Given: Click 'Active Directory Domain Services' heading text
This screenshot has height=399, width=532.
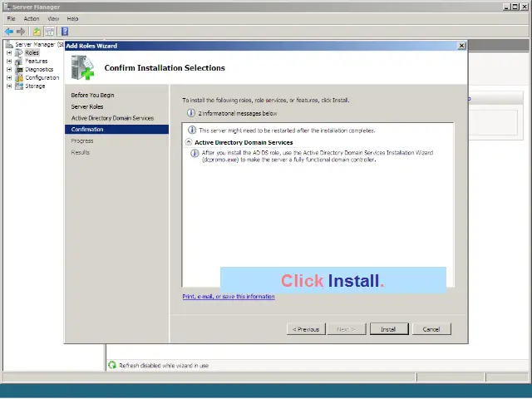Looking at the screenshot, I should [x=244, y=142].
